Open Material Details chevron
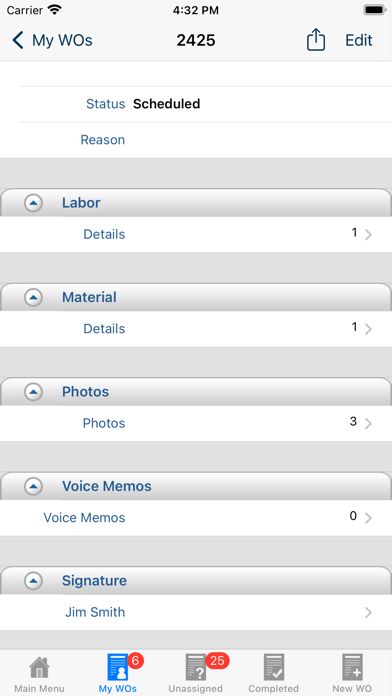This screenshot has width=392, height=696. tap(368, 329)
